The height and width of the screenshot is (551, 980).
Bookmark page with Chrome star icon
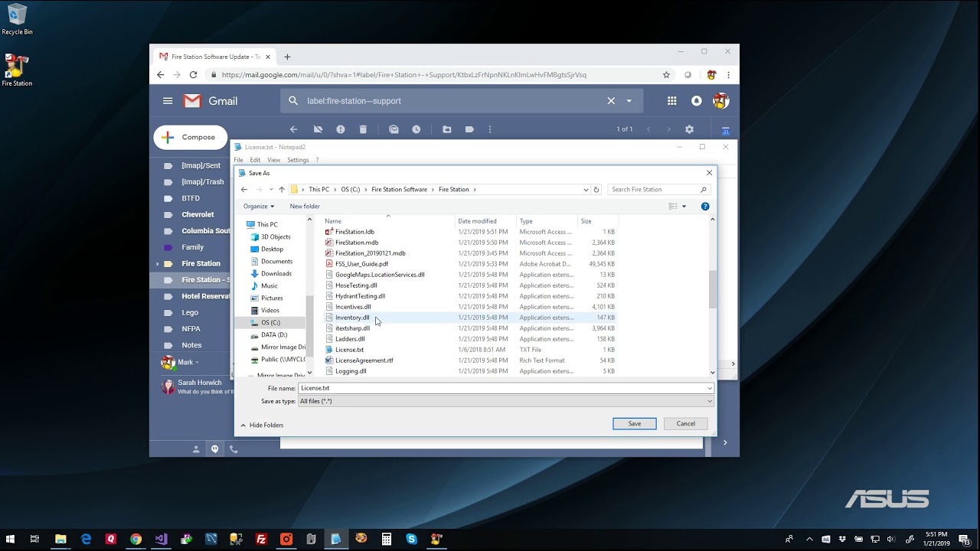click(666, 75)
